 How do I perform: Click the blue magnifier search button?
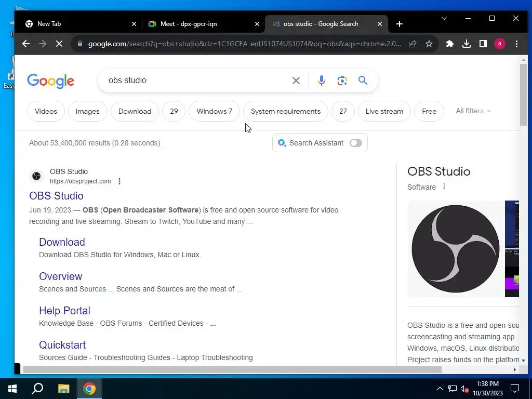(x=363, y=81)
